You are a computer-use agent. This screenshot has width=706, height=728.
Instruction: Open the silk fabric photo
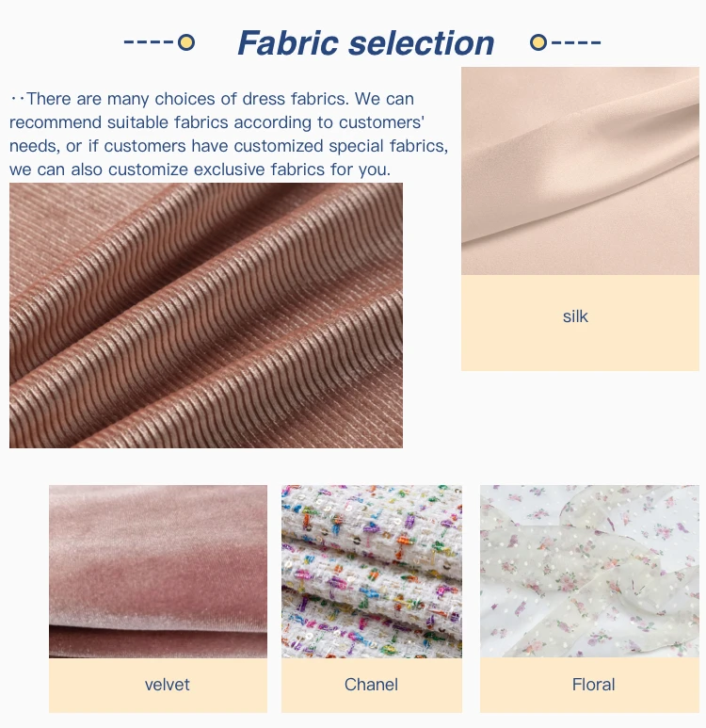(x=580, y=170)
